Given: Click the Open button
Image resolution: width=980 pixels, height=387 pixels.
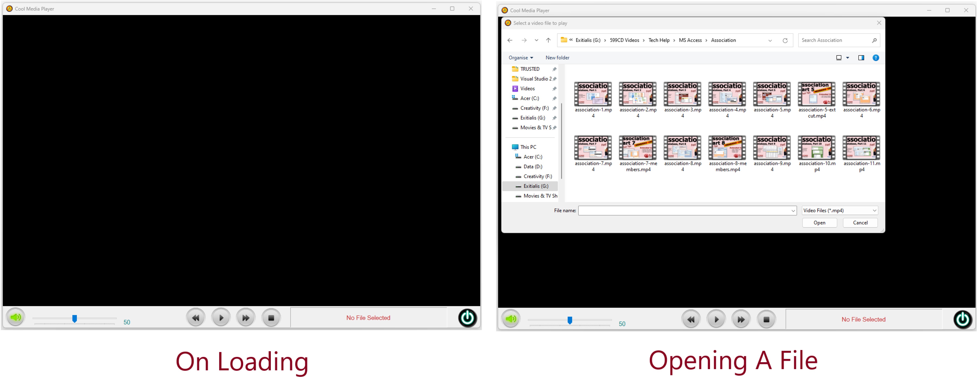Looking at the screenshot, I should [x=819, y=223].
